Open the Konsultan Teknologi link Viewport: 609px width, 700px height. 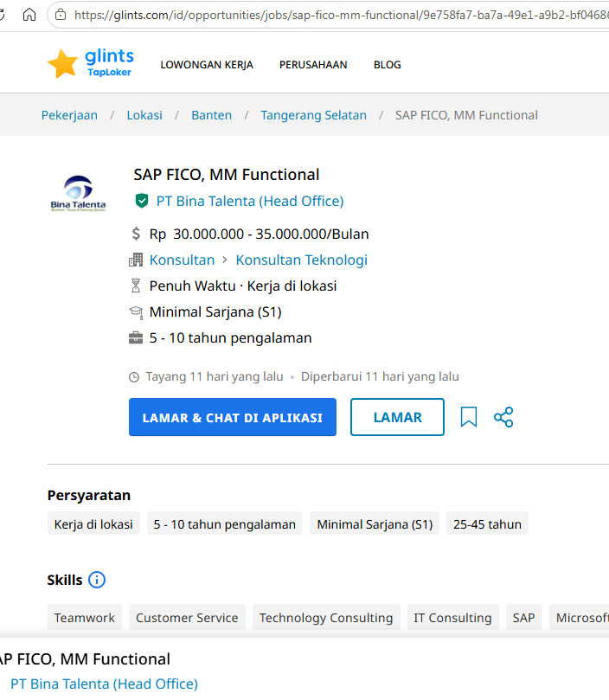(301, 260)
